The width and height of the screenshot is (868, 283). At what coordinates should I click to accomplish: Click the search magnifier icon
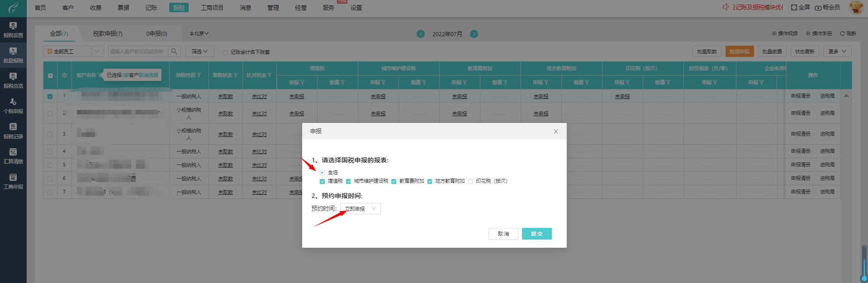pos(174,52)
